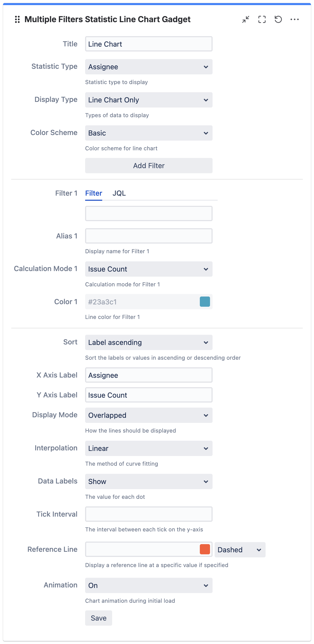Maximize the gadget to full screen
Viewport: 314px width, 644px height.
click(x=262, y=19)
